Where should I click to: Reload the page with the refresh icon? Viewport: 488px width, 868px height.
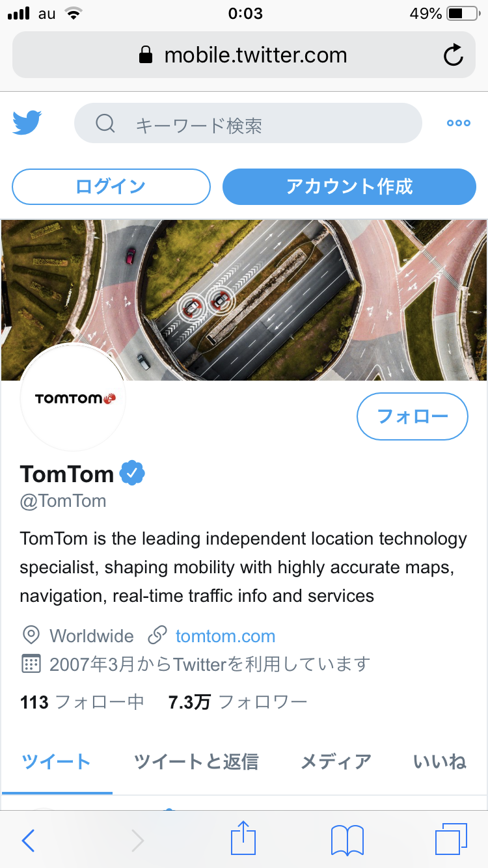click(x=454, y=55)
